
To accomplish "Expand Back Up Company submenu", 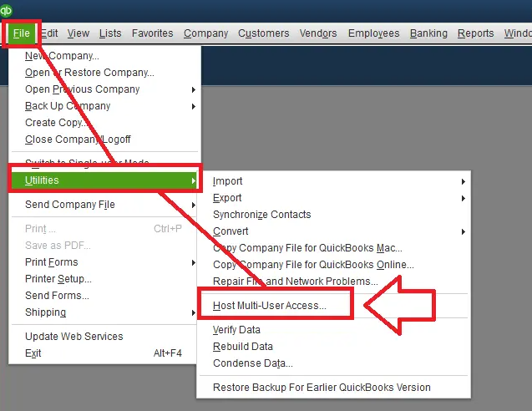I will coord(105,106).
